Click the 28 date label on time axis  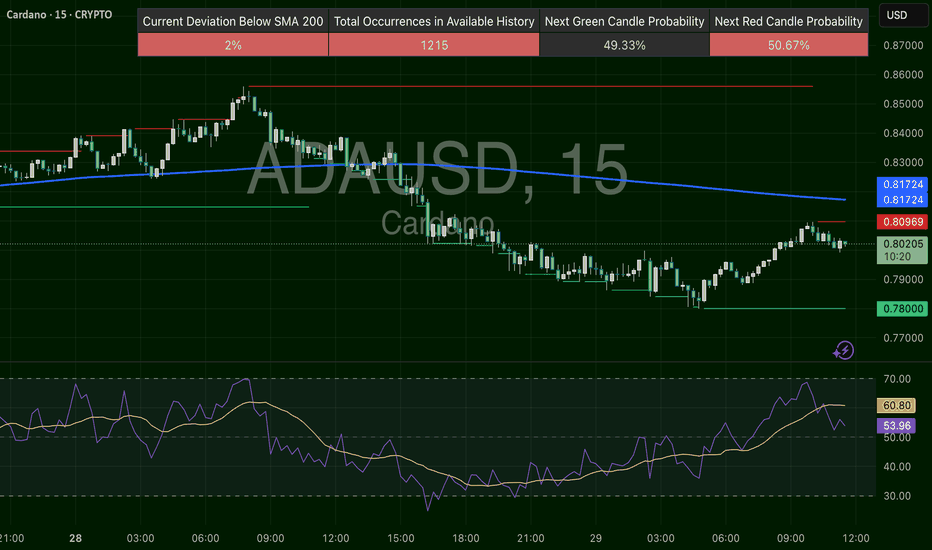pyautogui.click(x=75, y=538)
